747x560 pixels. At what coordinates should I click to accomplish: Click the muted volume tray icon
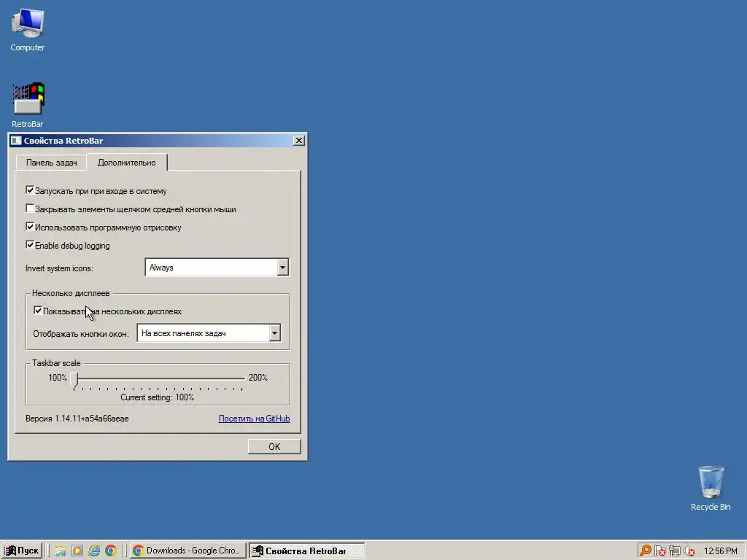click(x=689, y=551)
